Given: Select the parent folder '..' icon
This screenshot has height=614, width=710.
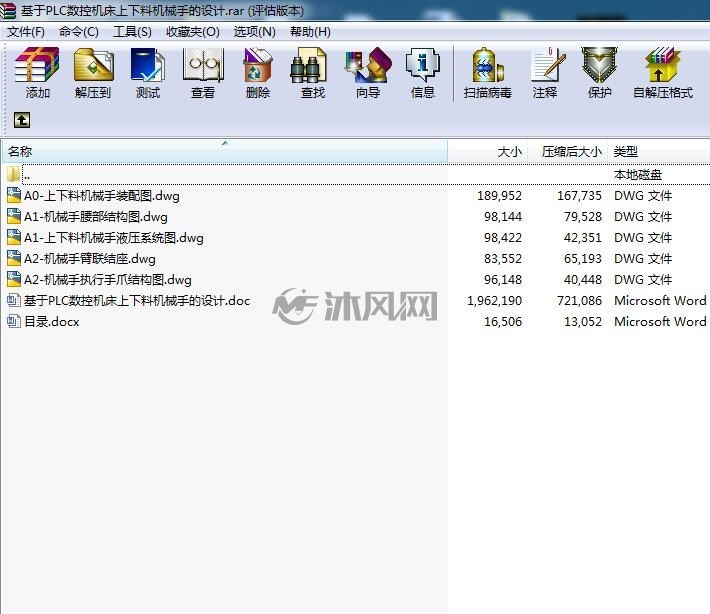Looking at the screenshot, I should 13,174.
